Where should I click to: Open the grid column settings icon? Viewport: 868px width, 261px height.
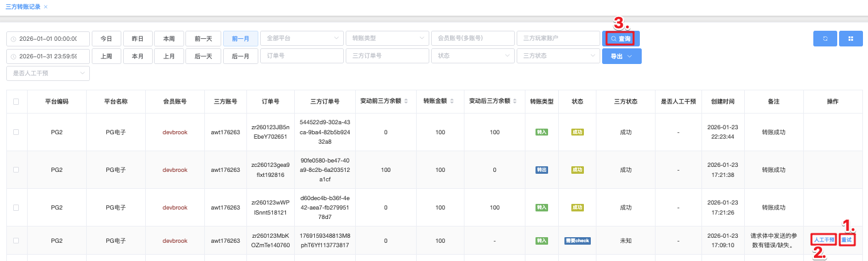coord(850,39)
